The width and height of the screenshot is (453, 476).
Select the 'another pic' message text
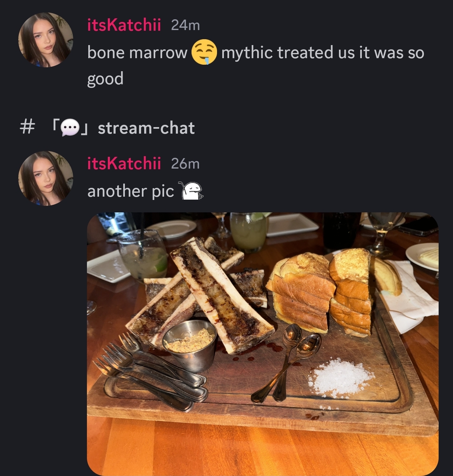click(131, 191)
